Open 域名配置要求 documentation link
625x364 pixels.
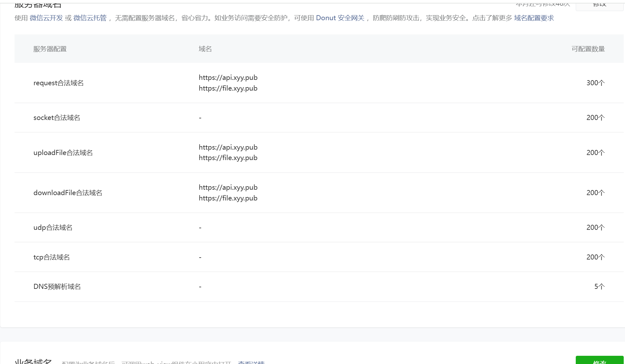click(534, 18)
